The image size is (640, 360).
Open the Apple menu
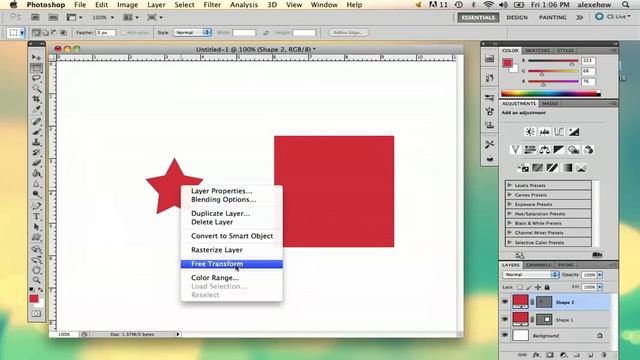[14, 5]
